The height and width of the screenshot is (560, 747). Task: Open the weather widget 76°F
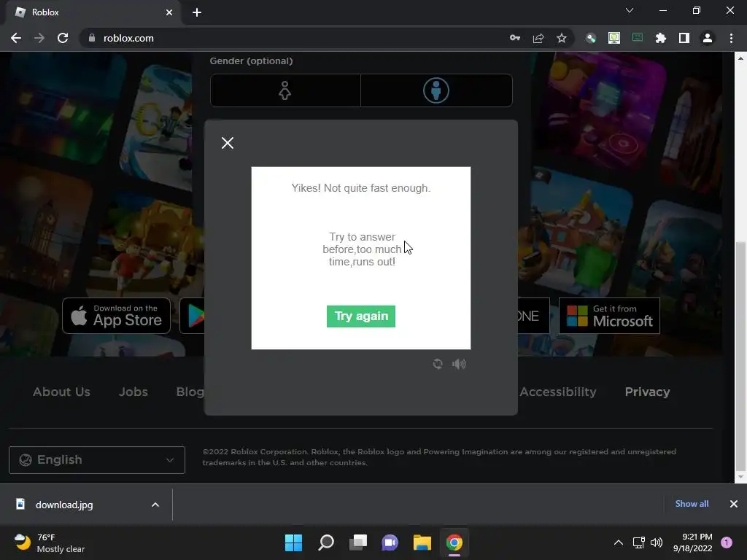tap(50, 542)
